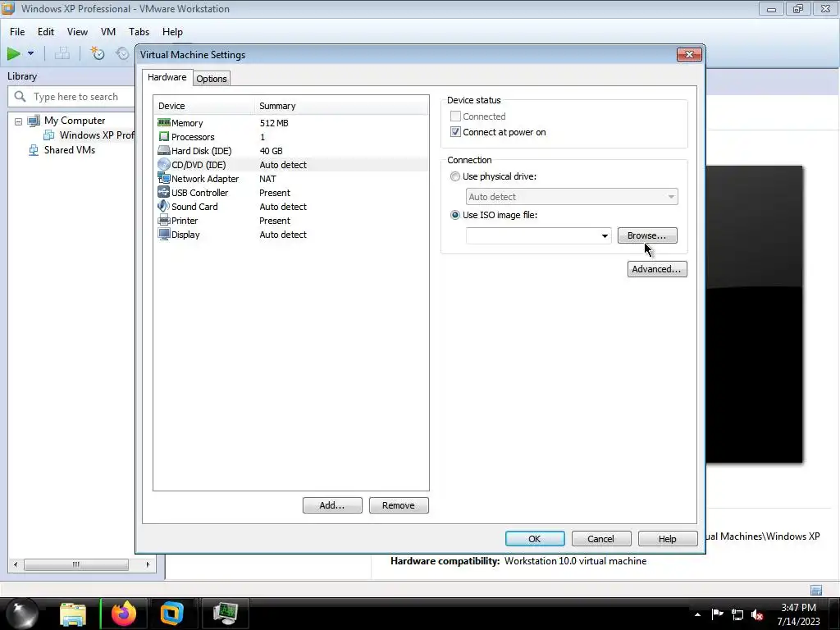Click the USB Controller device icon
Image resolution: width=840 pixels, height=630 pixels.
point(164,192)
